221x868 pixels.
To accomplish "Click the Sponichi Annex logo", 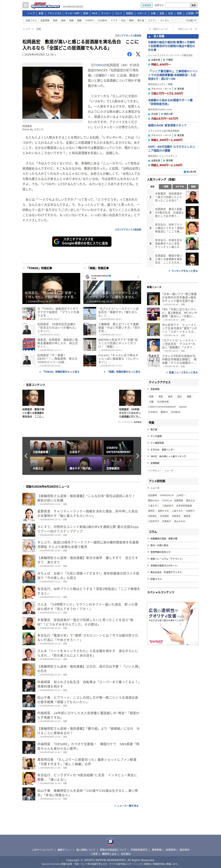I will (45, 5).
